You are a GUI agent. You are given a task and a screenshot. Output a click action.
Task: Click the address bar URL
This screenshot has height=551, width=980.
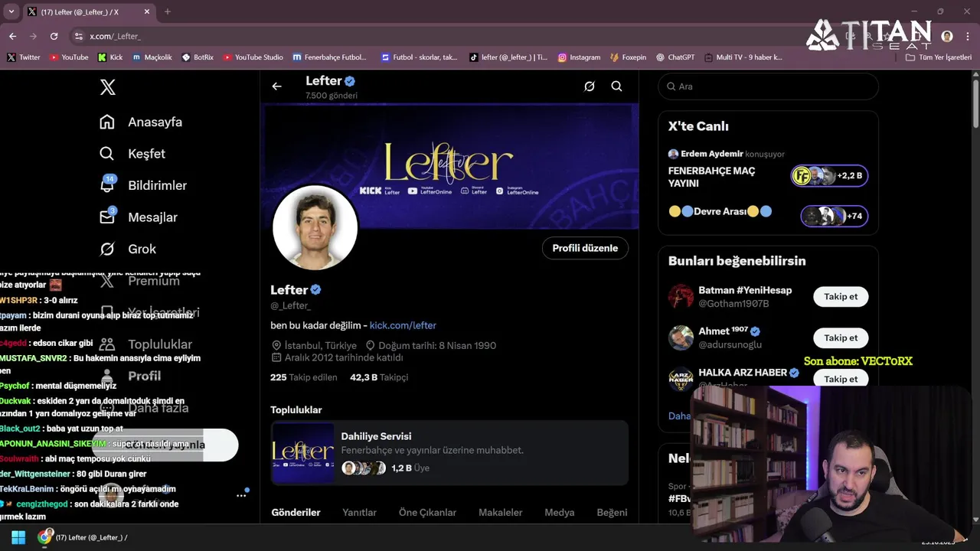(x=115, y=36)
